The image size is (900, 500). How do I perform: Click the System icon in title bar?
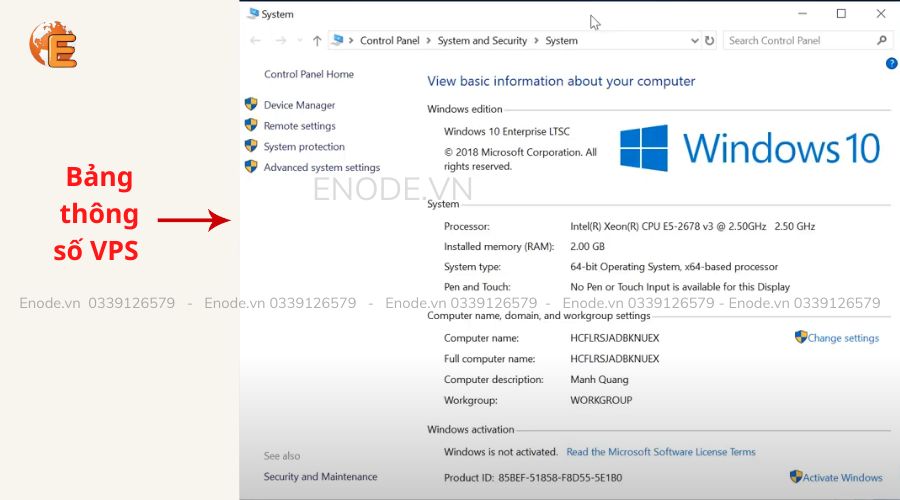click(x=252, y=14)
